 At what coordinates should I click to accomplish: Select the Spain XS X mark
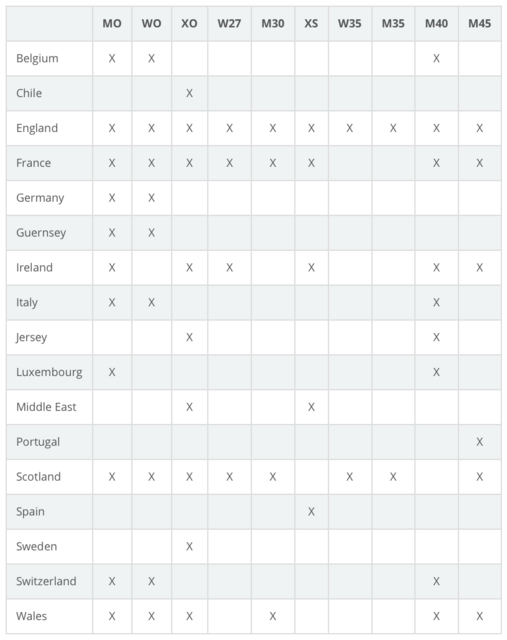(311, 512)
